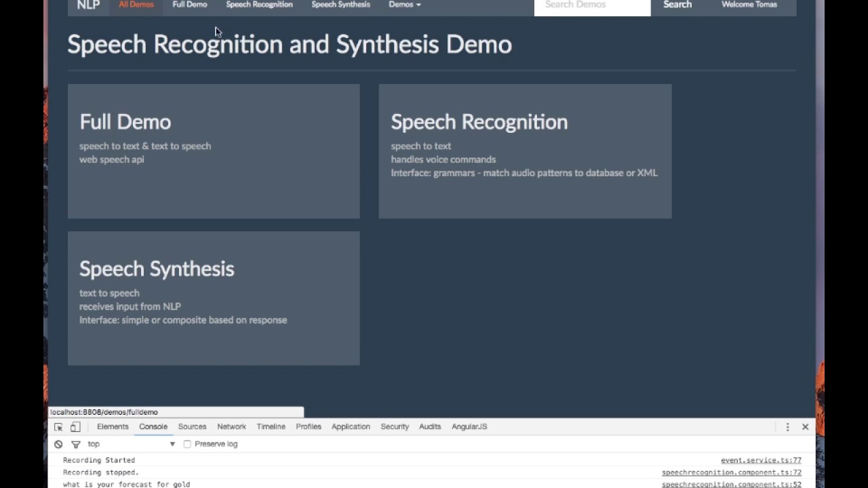
Task: Click Welcome Tomas user text
Action: [x=749, y=5]
